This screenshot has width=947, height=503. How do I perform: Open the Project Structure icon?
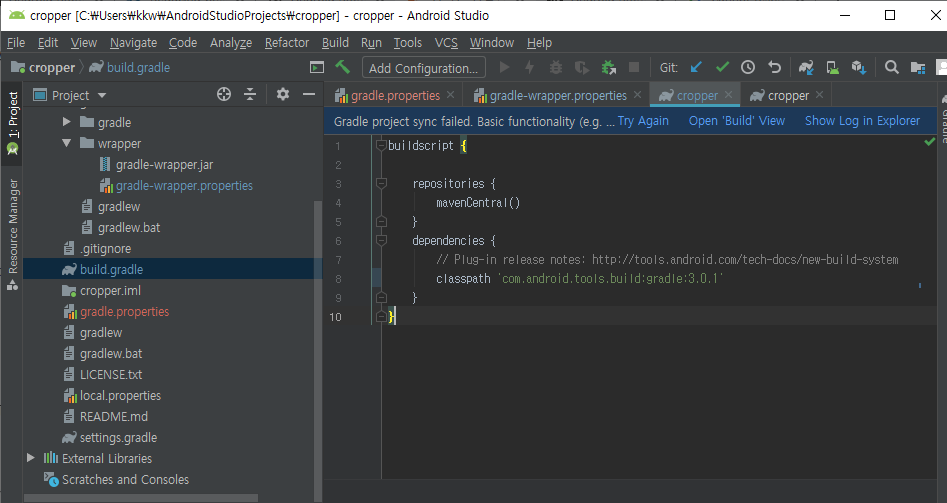918,68
